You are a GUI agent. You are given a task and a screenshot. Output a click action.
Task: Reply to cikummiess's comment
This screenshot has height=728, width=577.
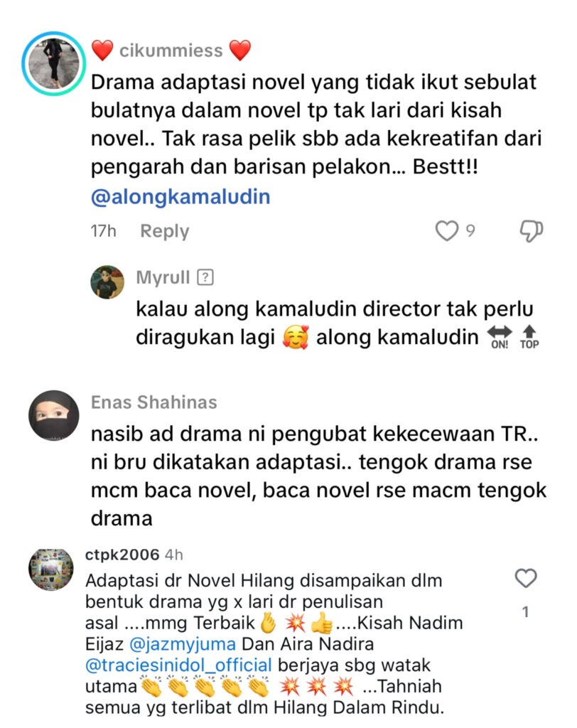click(x=165, y=231)
